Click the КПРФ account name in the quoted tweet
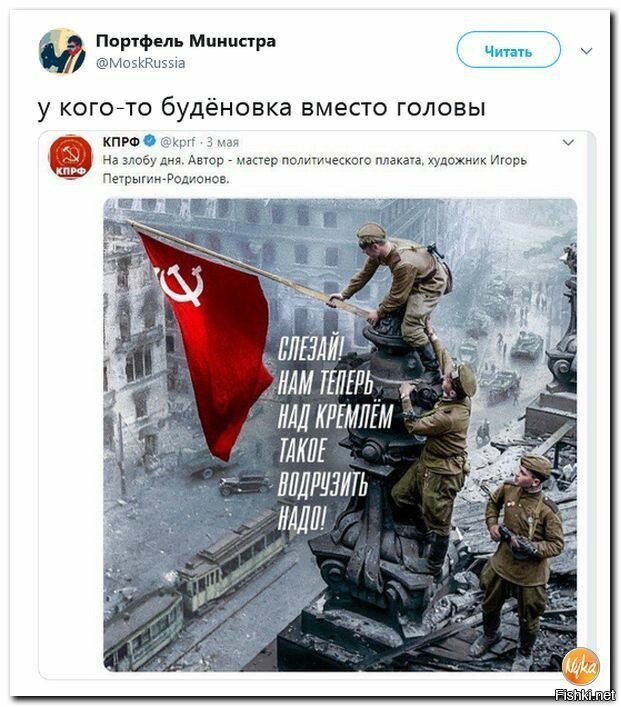This screenshot has height=707, width=621. coord(121,142)
